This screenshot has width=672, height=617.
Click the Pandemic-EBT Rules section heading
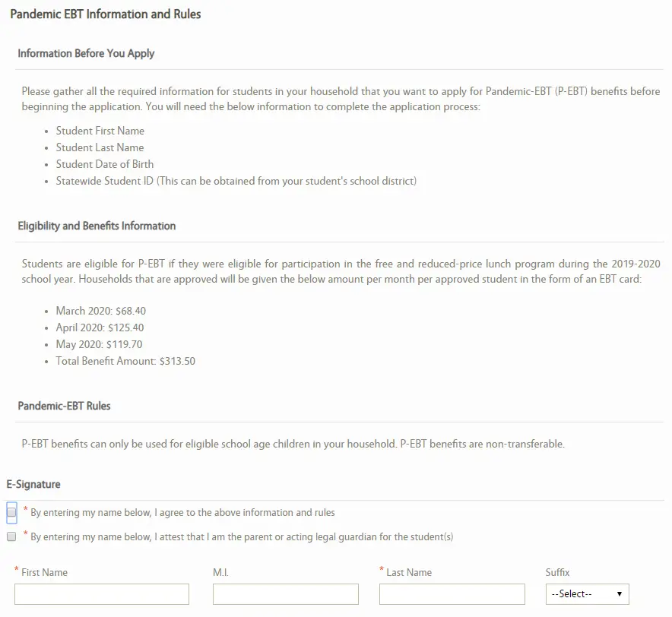(x=64, y=406)
